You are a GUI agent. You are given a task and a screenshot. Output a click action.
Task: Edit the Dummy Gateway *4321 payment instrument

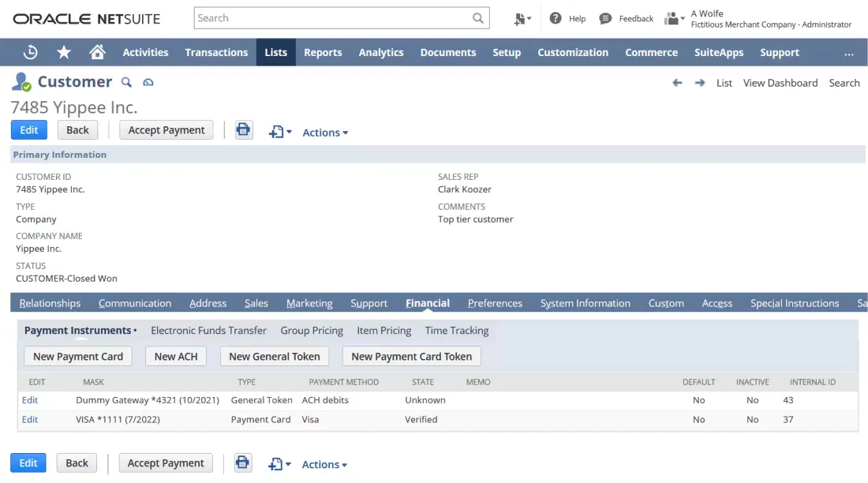point(30,400)
